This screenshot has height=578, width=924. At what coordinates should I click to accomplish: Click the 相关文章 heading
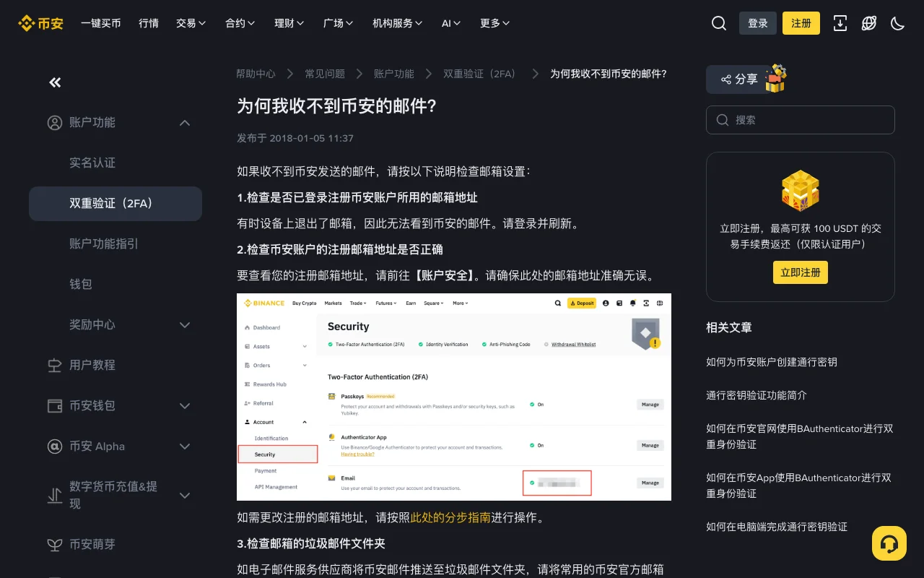tap(729, 327)
